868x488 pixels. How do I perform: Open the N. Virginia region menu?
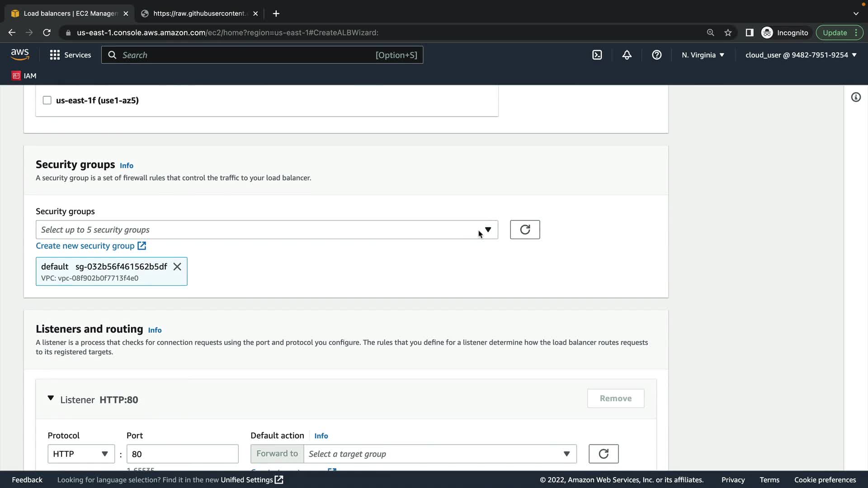click(703, 55)
